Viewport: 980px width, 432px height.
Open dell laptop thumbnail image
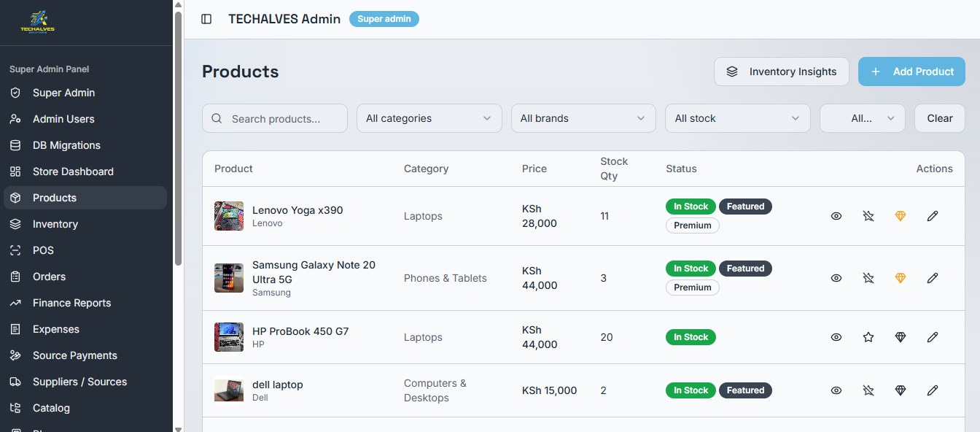tap(229, 390)
